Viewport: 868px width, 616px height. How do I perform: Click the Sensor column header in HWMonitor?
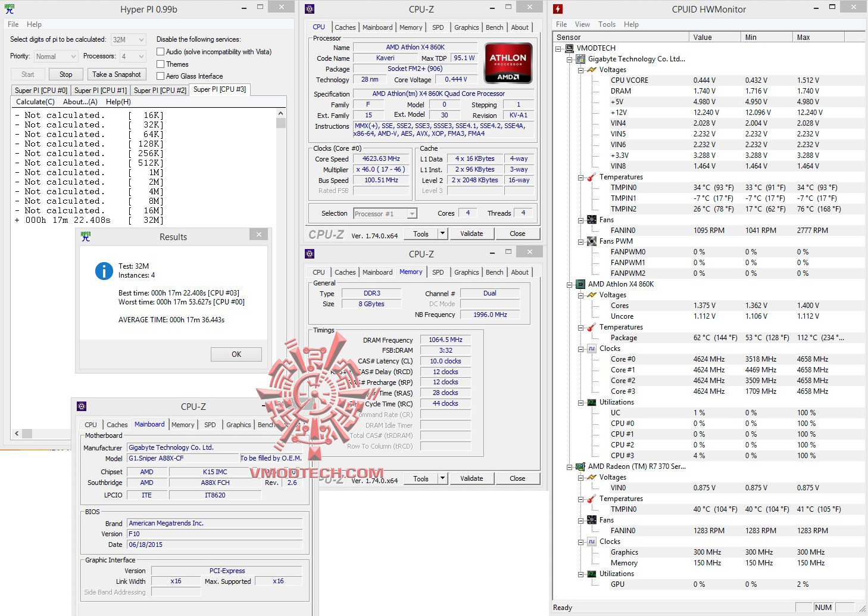click(622, 37)
